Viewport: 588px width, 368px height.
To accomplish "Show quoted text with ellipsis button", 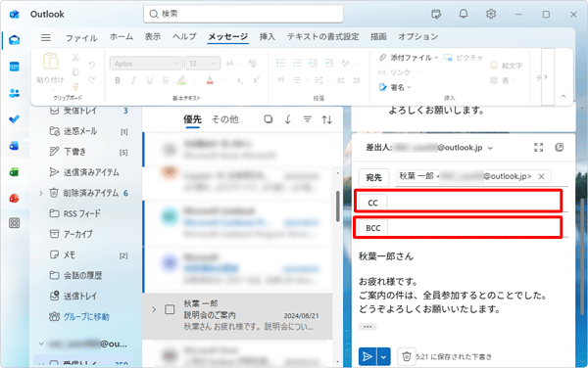I will click(x=367, y=327).
